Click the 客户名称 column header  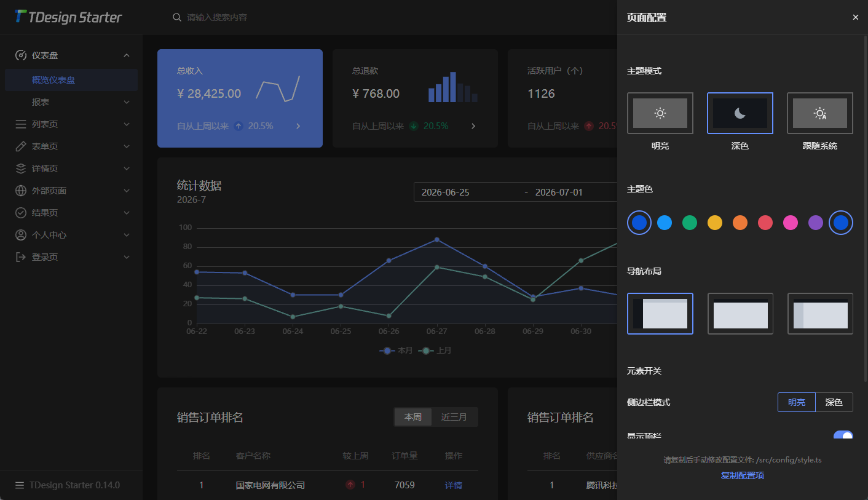pyautogui.click(x=253, y=456)
